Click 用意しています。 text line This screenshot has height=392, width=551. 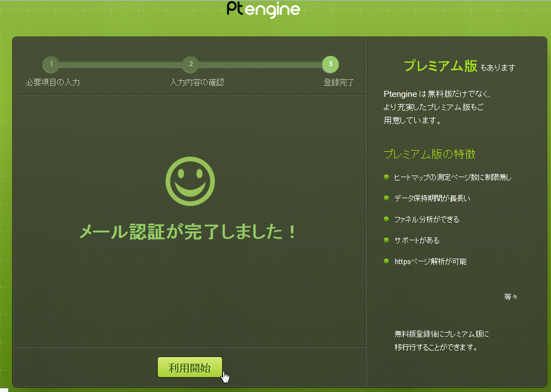[x=413, y=121]
